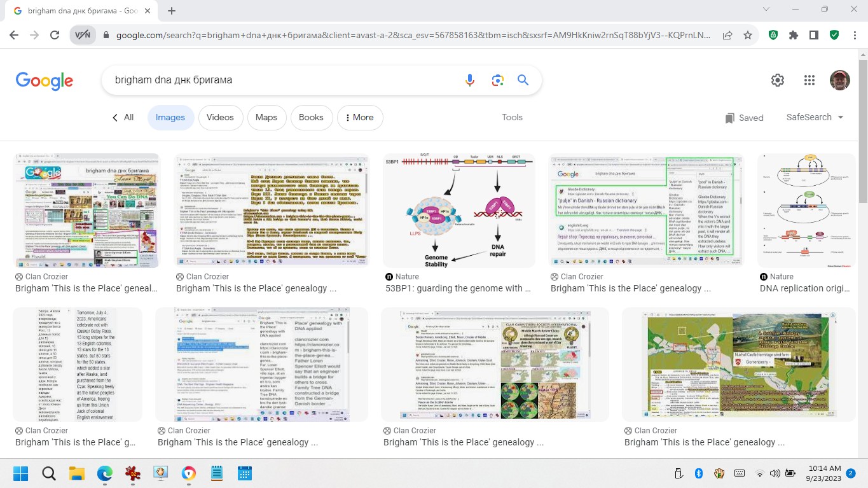Open the DNA replication diagram thumbnail
Image resolution: width=868 pixels, height=488 pixels.
(x=807, y=211)
